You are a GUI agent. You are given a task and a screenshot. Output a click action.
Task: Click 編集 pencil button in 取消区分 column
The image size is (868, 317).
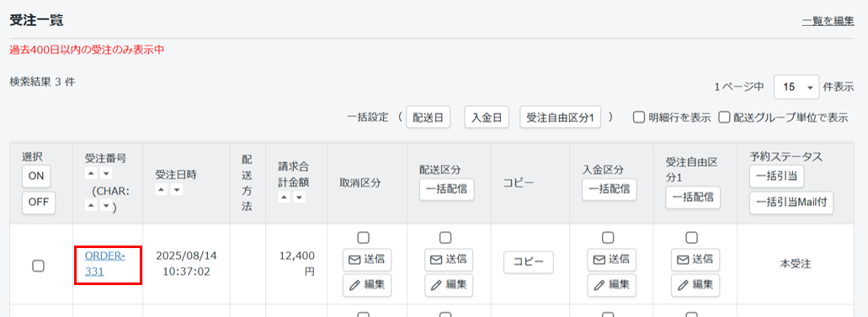pos(367,285)
